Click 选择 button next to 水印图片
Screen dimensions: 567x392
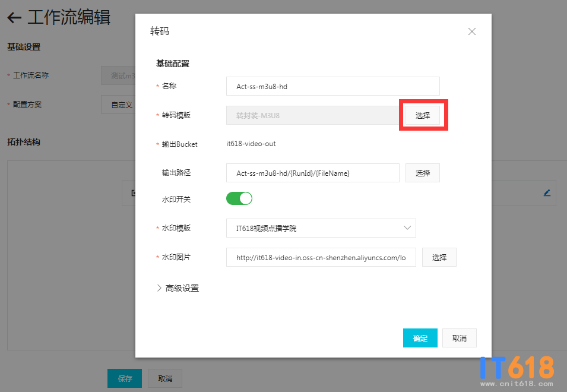(x=439, y=257)
